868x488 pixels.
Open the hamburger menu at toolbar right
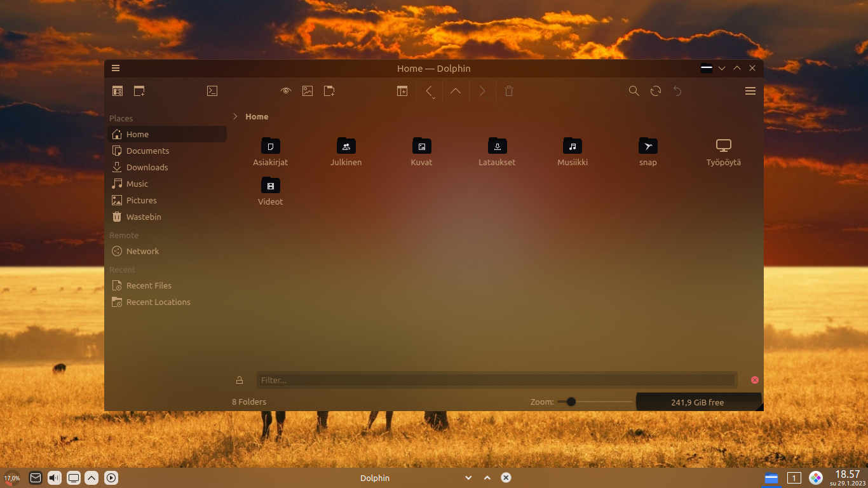click(750, 91)
